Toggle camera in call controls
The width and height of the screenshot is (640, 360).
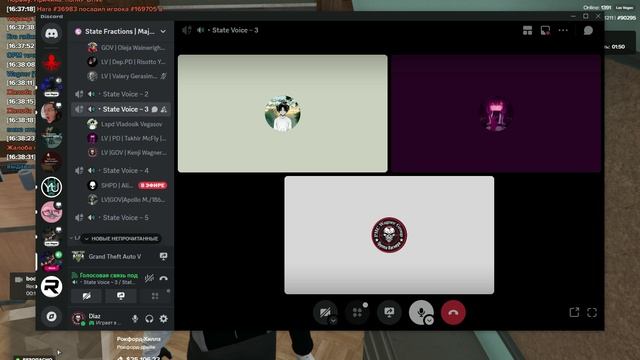[325, 313]
